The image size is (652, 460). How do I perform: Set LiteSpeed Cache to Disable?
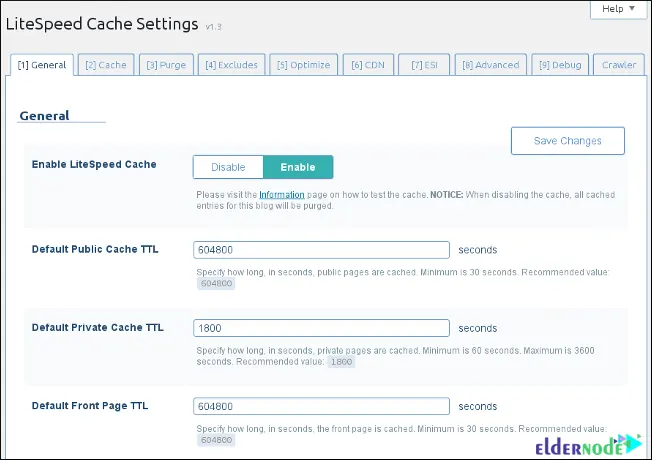click(228, 167)
